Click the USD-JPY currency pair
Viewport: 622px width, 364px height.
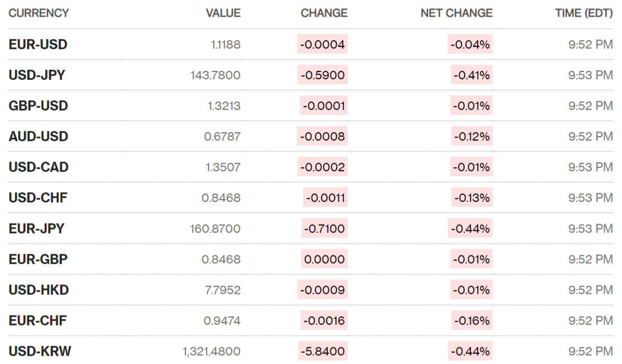coord(37,75)
